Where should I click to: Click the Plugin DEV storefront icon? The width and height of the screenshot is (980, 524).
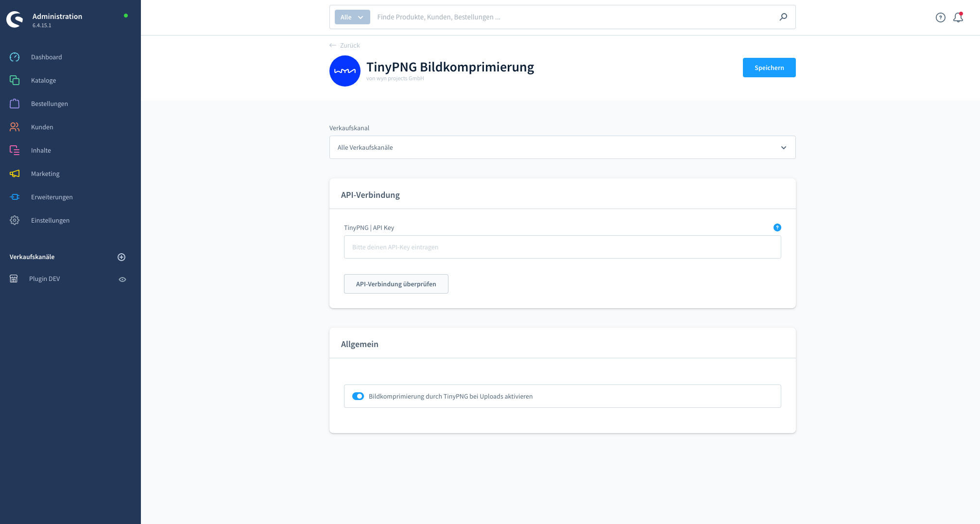(x=14, y=279)
